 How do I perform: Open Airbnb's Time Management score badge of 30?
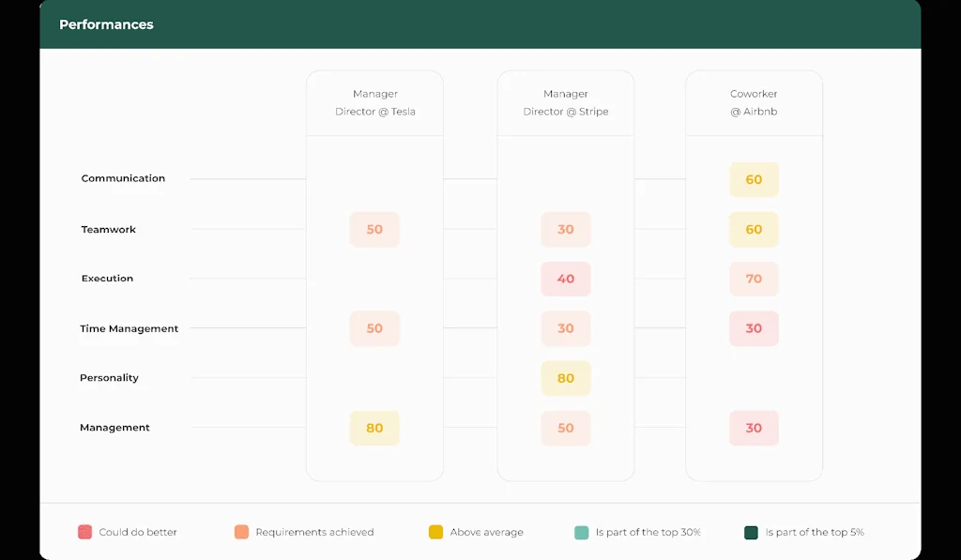pos(754,329)
